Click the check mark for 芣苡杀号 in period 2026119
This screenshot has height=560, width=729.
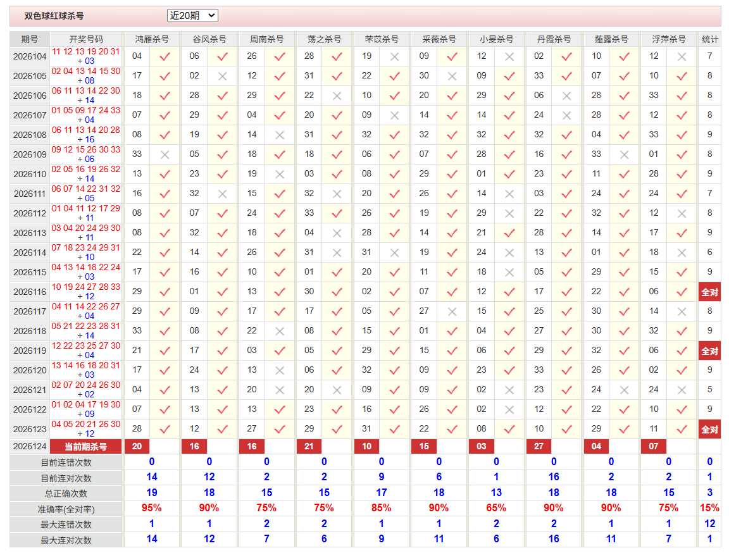[x=395, y=351]
